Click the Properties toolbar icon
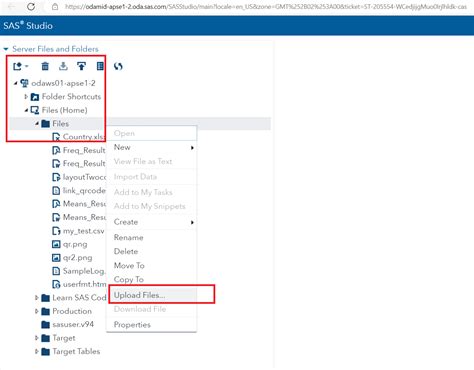The height and width of the screenshot is (370, 474). [x=100, y=66]
